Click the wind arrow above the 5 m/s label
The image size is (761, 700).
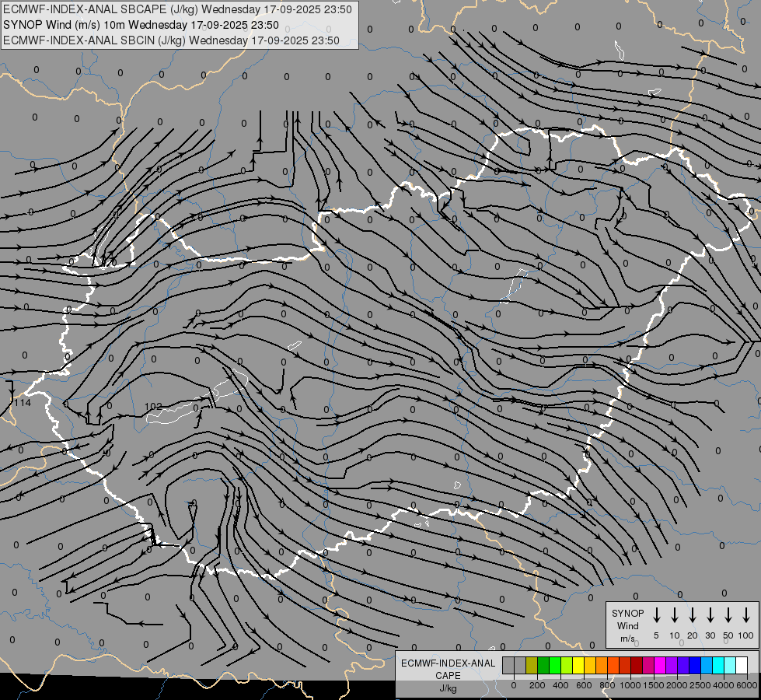[656, 615]
